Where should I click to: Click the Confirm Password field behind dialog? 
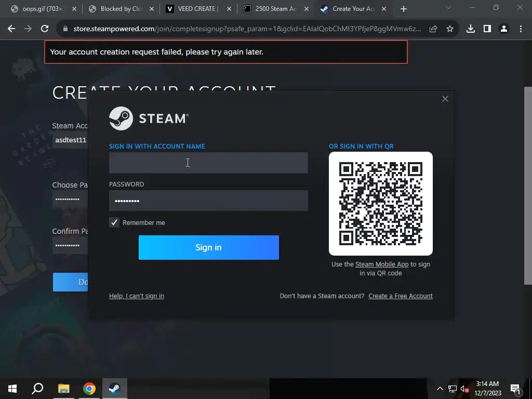pos(70,245)
